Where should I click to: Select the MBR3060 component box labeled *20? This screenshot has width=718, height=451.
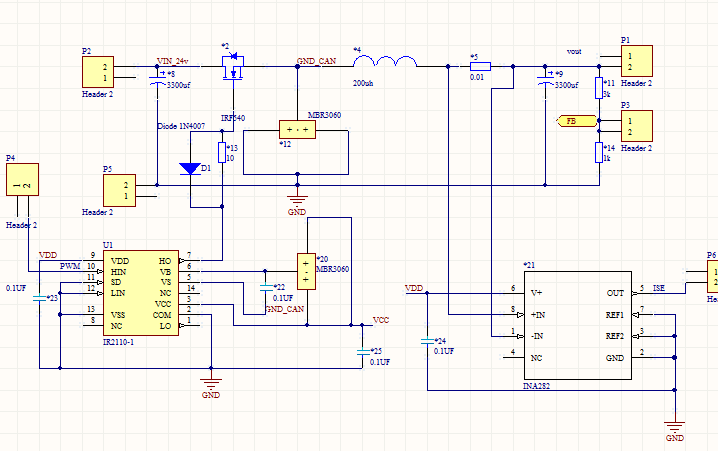tap(306, 272)
